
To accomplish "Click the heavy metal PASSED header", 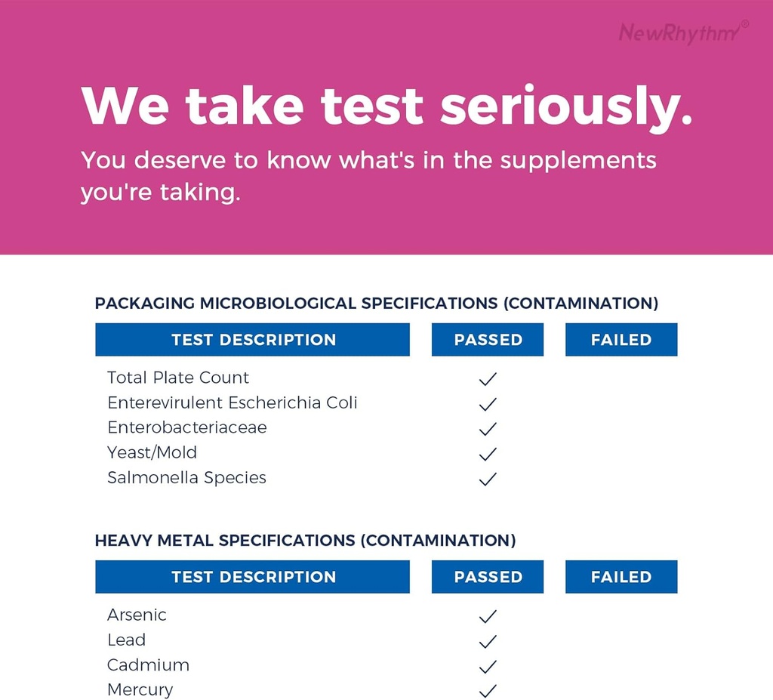I will (x=488, y=577).
